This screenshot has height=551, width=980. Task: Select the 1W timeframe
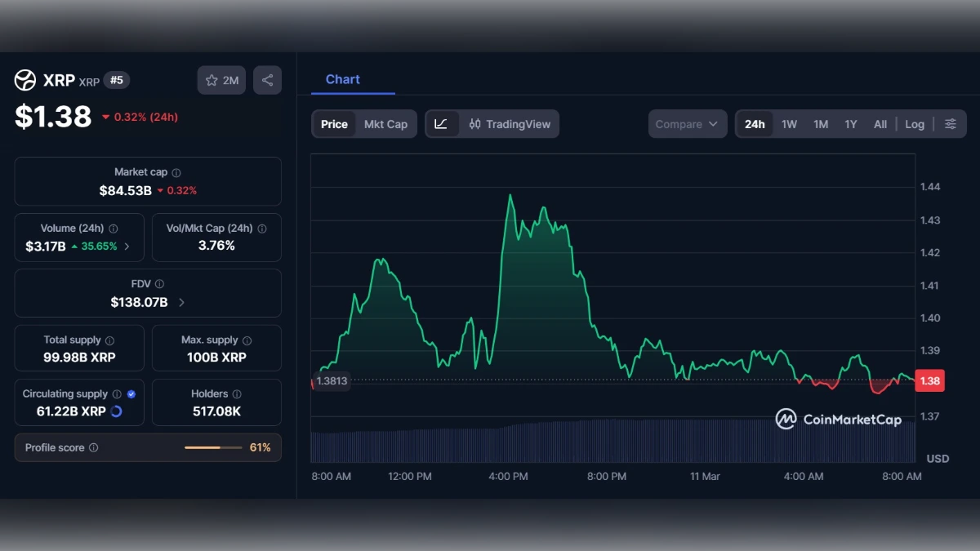pyautogui.click(x=789, y=123)
